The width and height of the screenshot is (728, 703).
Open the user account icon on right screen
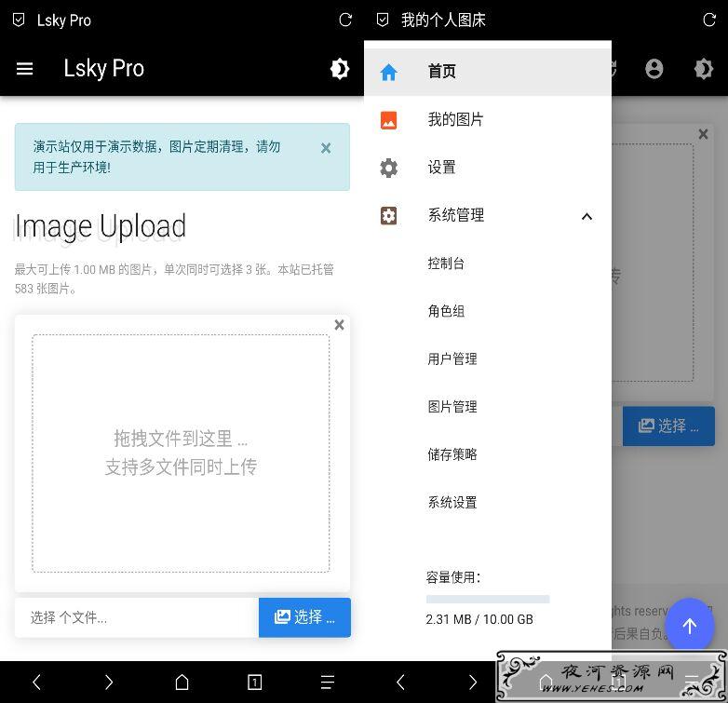[654, 69]
